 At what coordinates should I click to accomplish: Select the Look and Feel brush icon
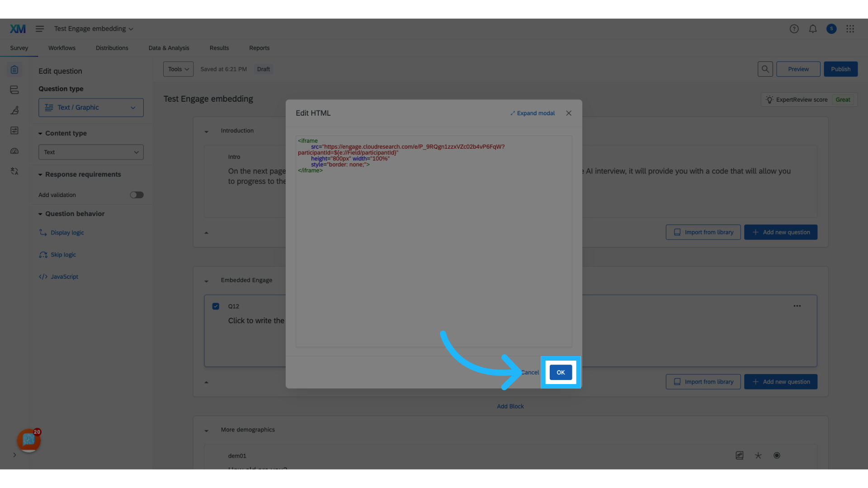click(14, 110)
